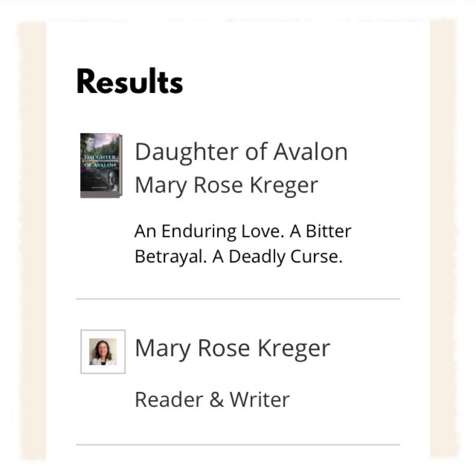476x476 pixels.
Task: Click the divider between book and author results
Action: 238,299
